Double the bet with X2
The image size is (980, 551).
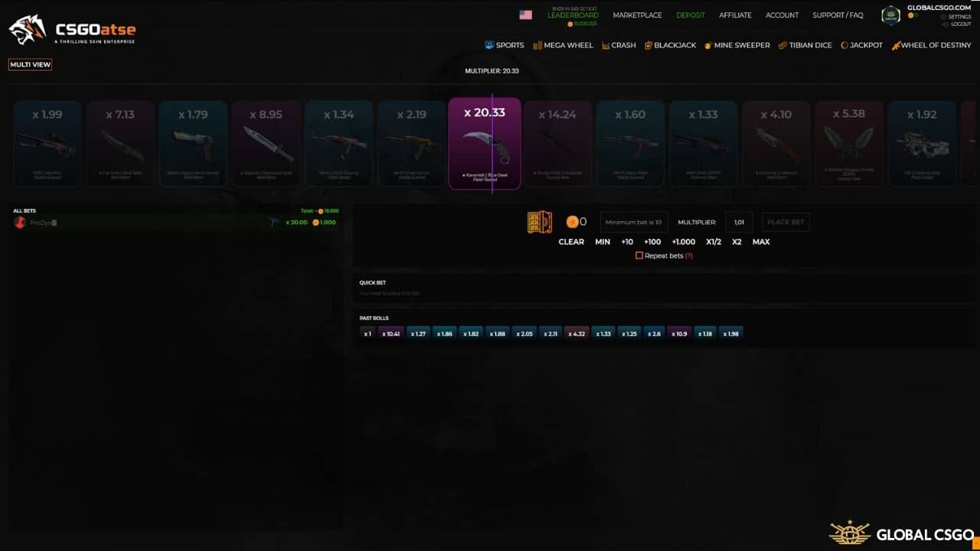[737, 242]
